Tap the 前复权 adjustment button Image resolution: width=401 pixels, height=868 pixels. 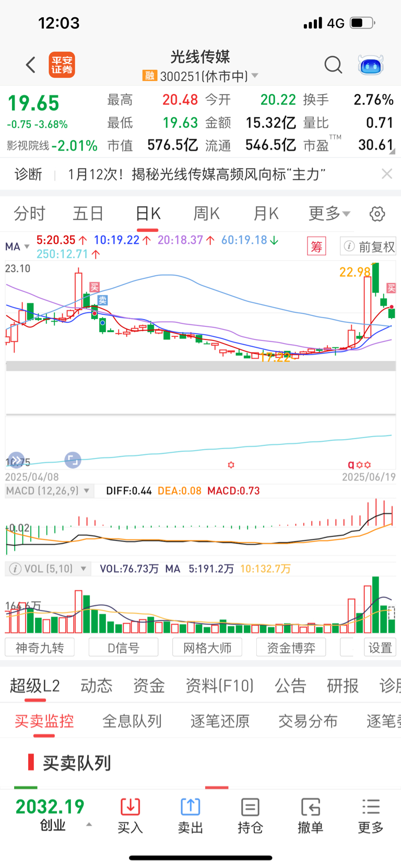[x=368, y=247]
